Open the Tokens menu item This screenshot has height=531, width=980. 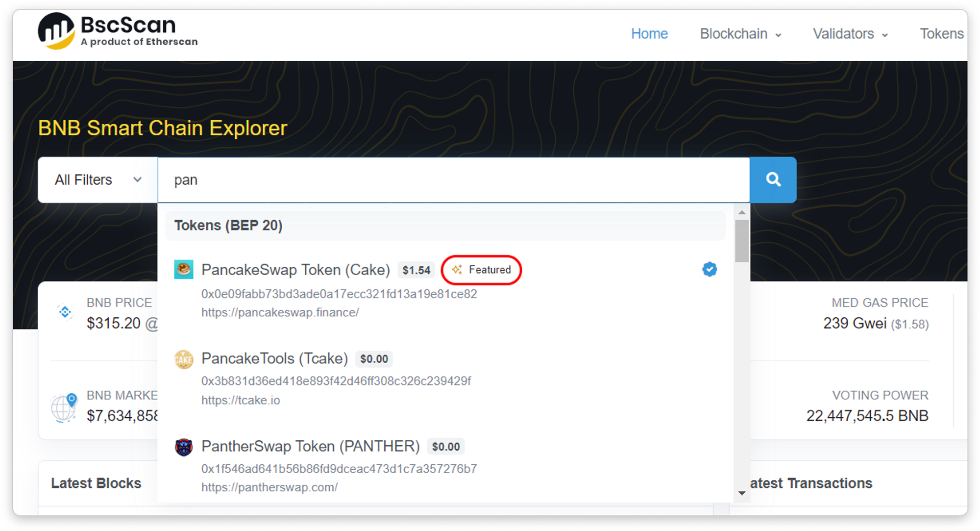point(942,34)
